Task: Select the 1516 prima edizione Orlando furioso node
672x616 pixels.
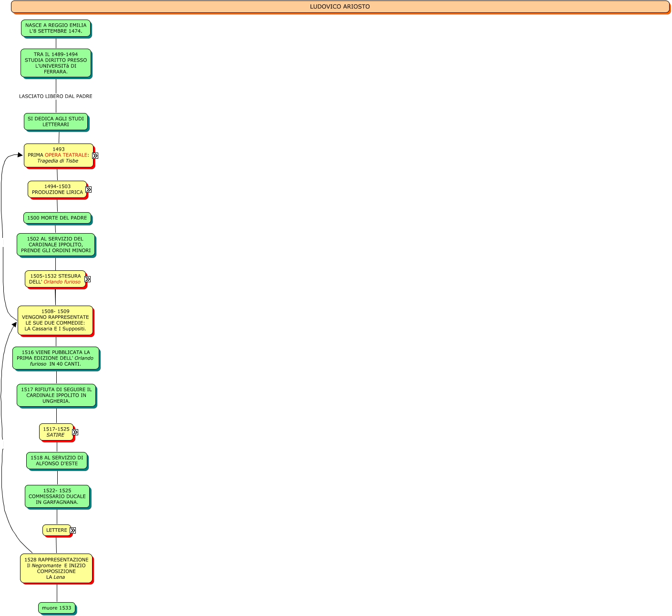Action: (x=55, y=358)
